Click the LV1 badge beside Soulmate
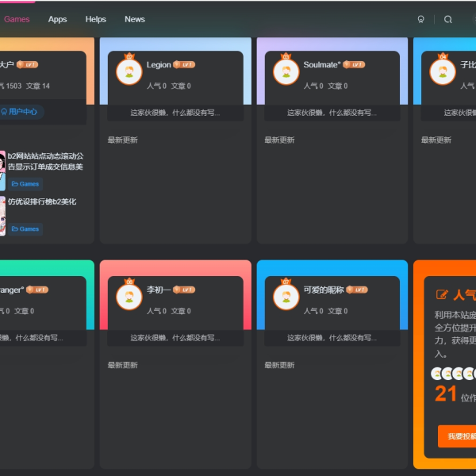 coord(355,65)
